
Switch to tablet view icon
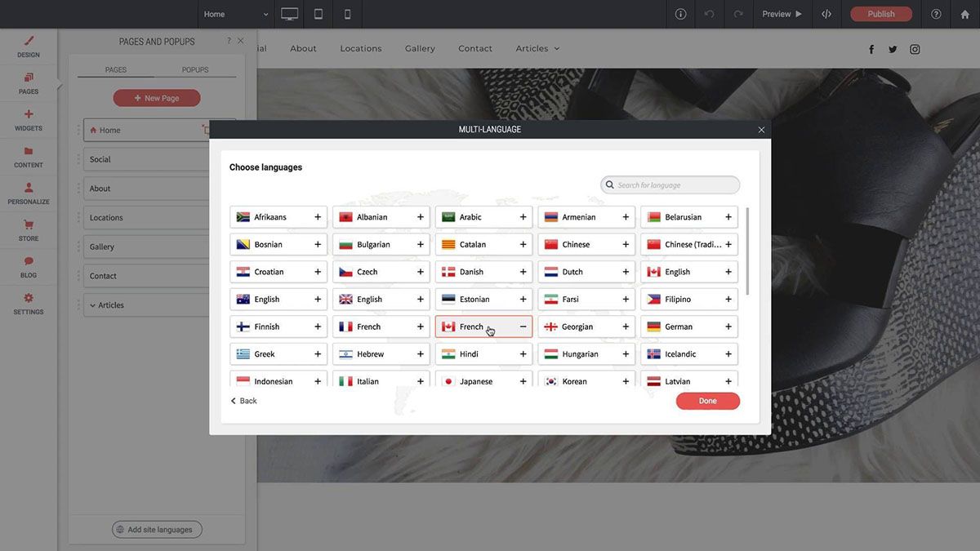pos(318,14)
